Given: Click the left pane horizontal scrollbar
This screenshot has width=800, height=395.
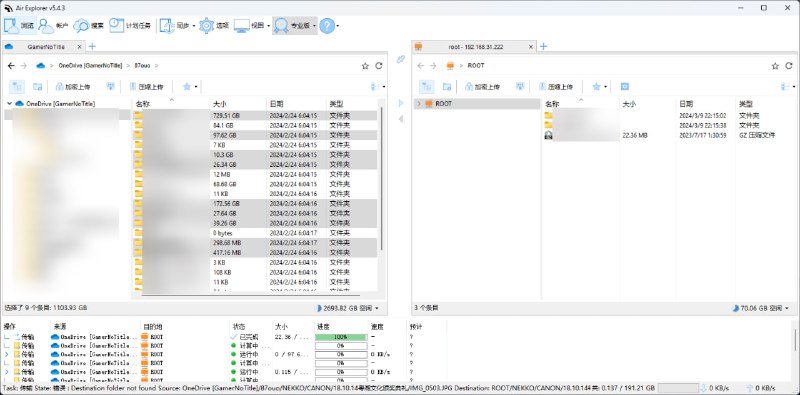Looking at the screenshot, I should pos(251,294).
